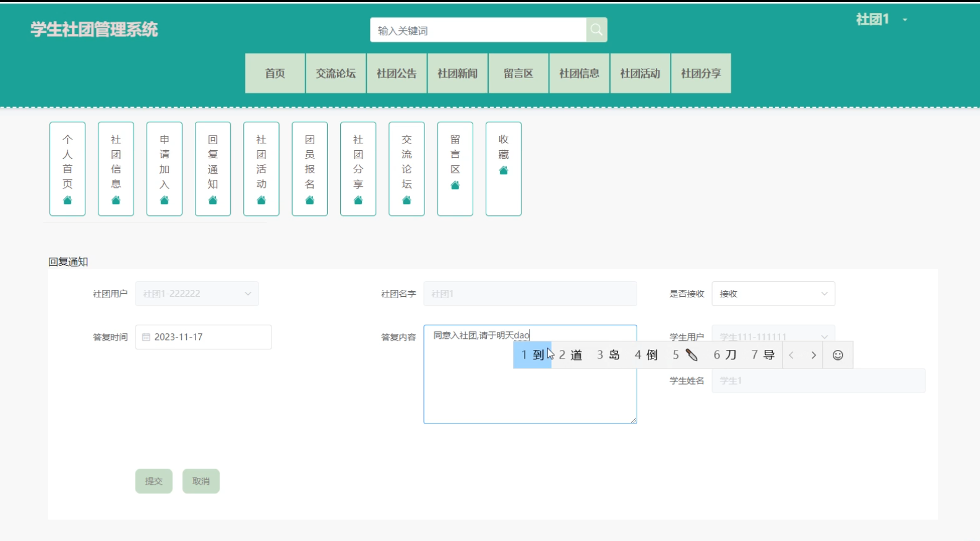Go to next IME candidate page
The height and width of the screenshot is (541, 980).
[x=814, y=355]
